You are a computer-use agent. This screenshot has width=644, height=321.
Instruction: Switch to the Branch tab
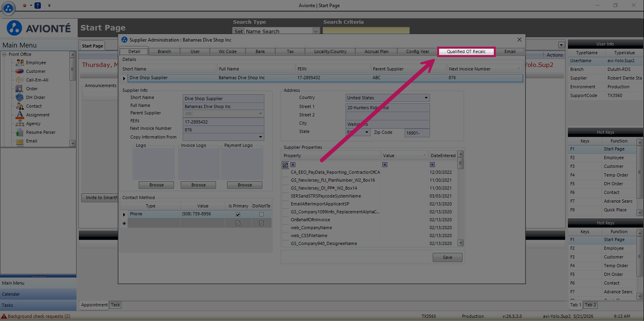tap(164, 51)
